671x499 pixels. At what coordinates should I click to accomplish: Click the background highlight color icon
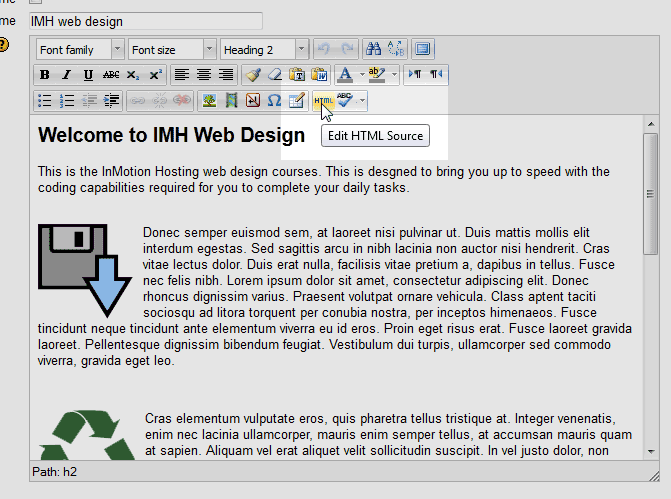click(377, 75)
